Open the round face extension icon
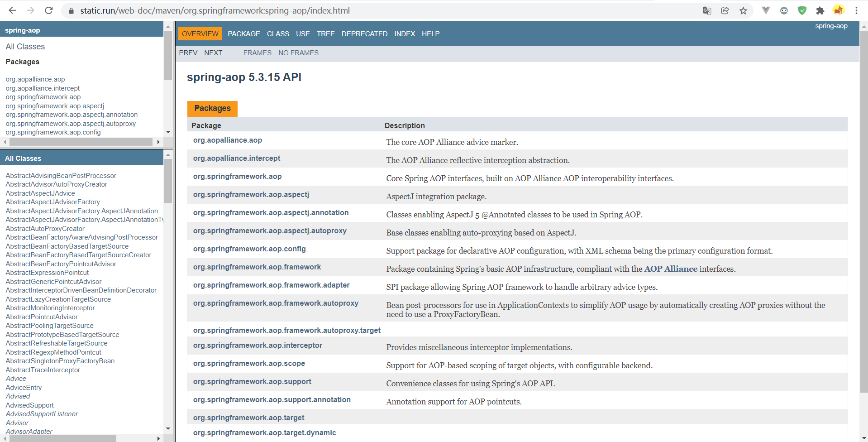The height and width of the screenshot is (442, 868). pyautogui.click(x=784, y=10)
